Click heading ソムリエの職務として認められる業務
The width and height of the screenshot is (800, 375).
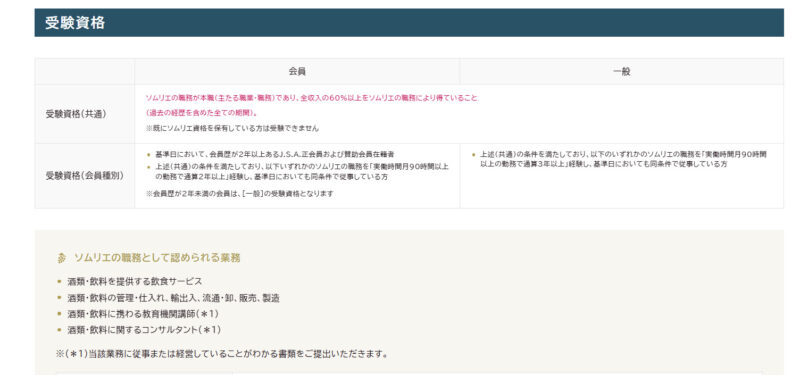click(157, 258)
